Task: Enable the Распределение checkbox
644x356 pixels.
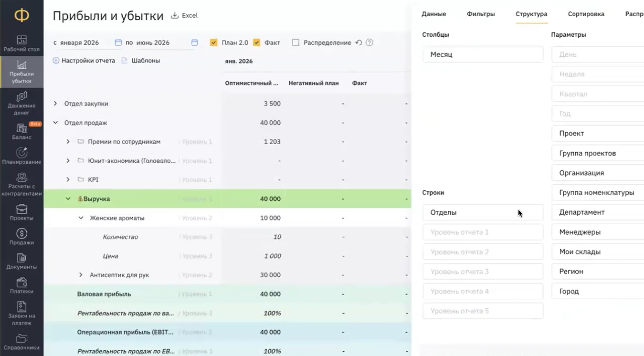Action: (x=296, y=42)
